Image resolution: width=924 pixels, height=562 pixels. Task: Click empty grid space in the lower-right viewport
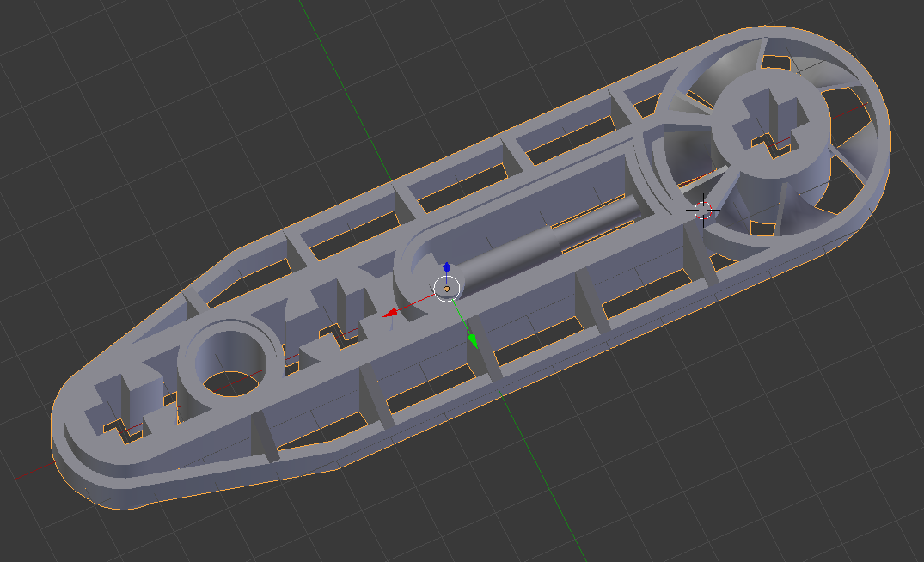[x=766, y=442]
